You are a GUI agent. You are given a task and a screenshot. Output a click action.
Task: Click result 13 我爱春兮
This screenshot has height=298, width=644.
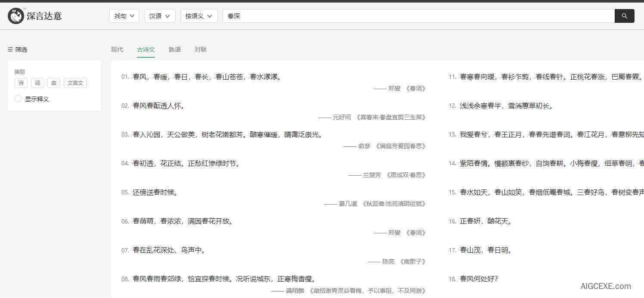(552, 135)
